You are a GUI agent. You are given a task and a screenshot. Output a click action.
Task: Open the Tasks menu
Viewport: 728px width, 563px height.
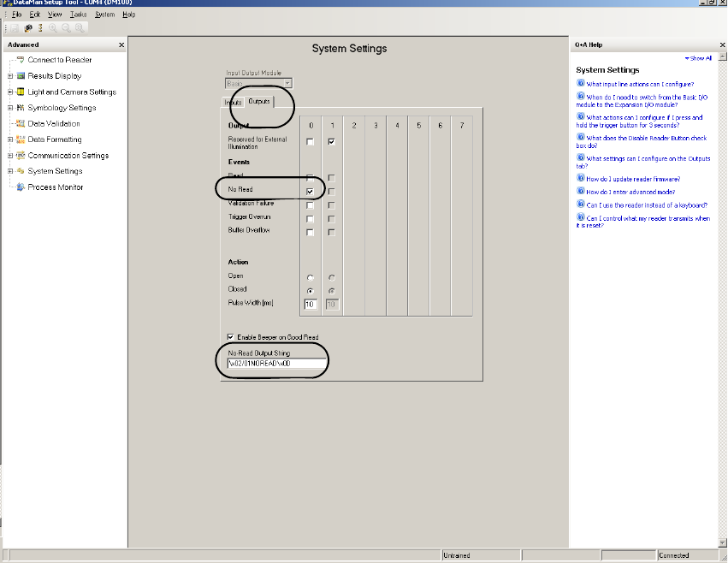click(x=79, y=15)
